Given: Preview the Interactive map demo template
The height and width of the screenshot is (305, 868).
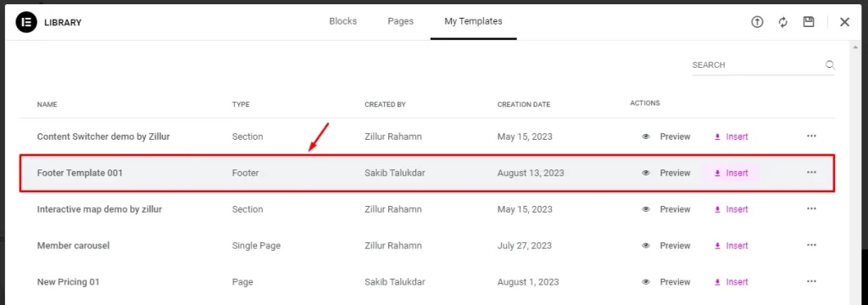Looking at the screenshot, I should (666, 210).
